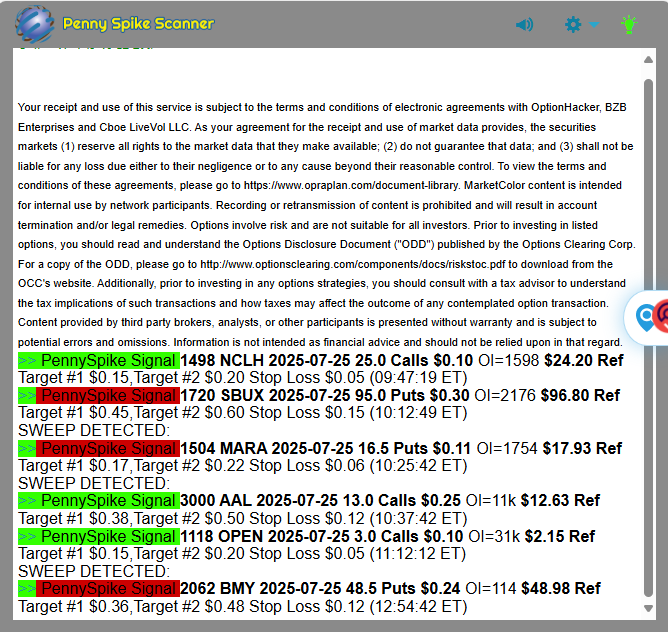Click the 'OI=1598' open interest value
Screen dimensions: 668x632
pyautogui.click(x=509, y=361)
